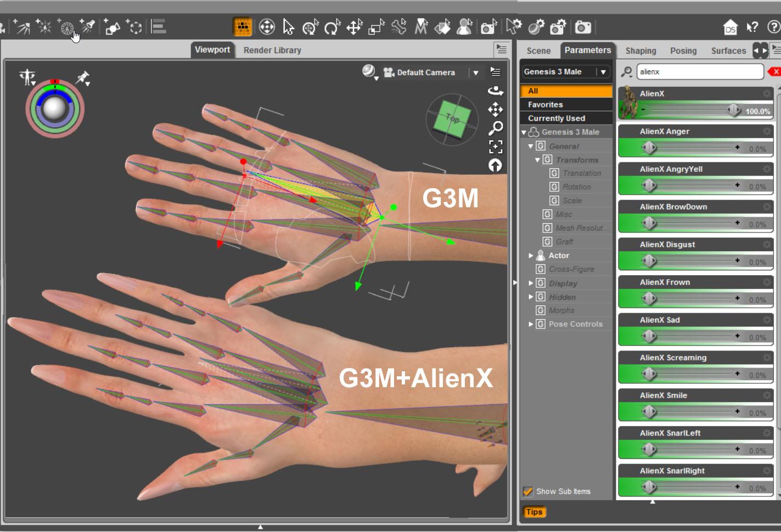Open the DS home icon

coord(731,27)
